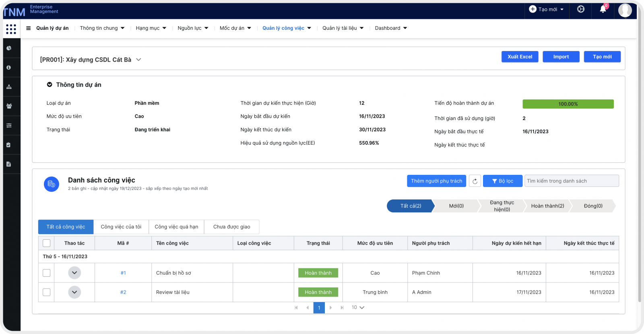Open the sliders settings sidebar icon
Viewport: 644px width, 334px height.
point(9,126)
